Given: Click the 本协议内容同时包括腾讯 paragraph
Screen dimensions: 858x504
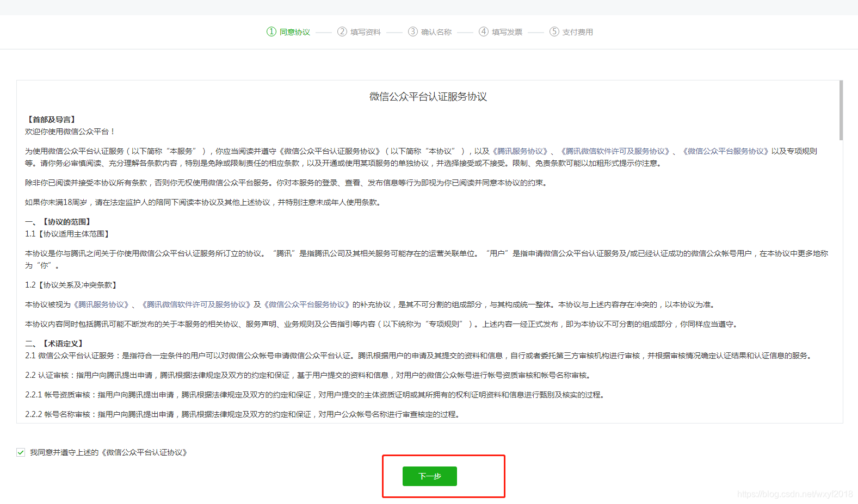Looking at the screenshot, I should [x=382, y=324].
